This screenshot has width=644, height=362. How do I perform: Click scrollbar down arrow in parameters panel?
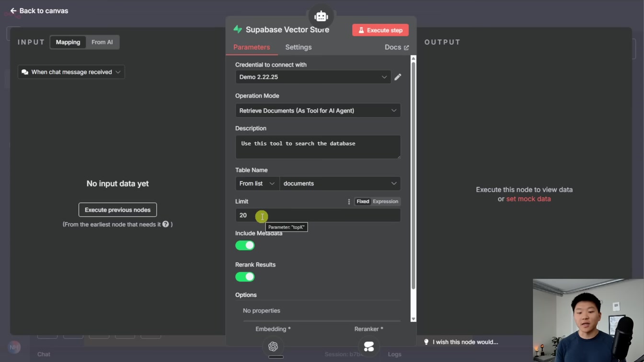(414, 319)
